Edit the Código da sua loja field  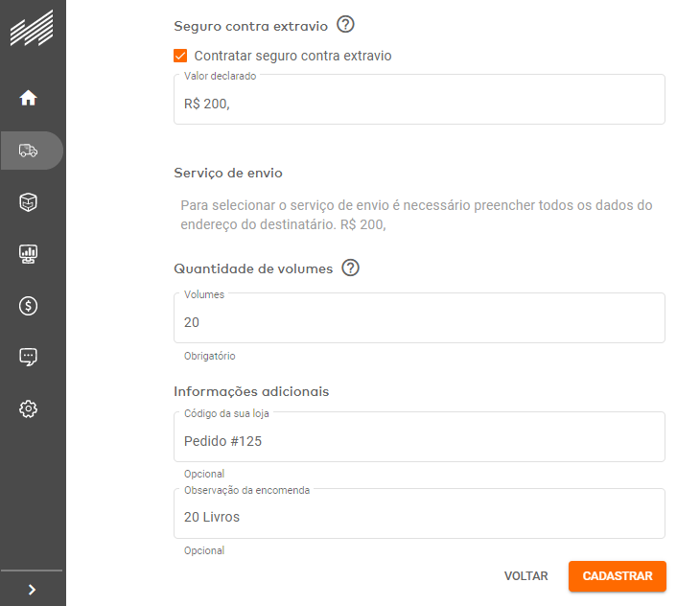pyautogui.click(x=419, y=441)
